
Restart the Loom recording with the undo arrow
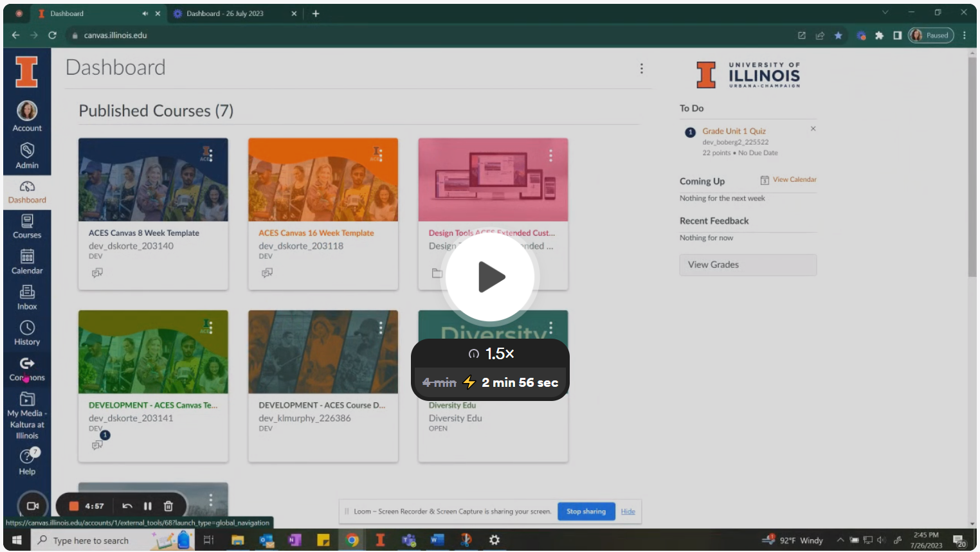127,506
